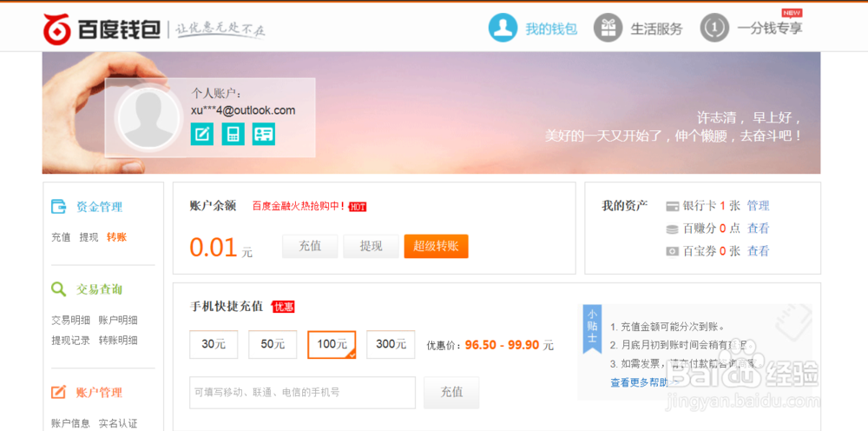Click the 小贴士 ribbon label
The height and width of the screenshot is (431, 868).
click(x=592, y=328)
